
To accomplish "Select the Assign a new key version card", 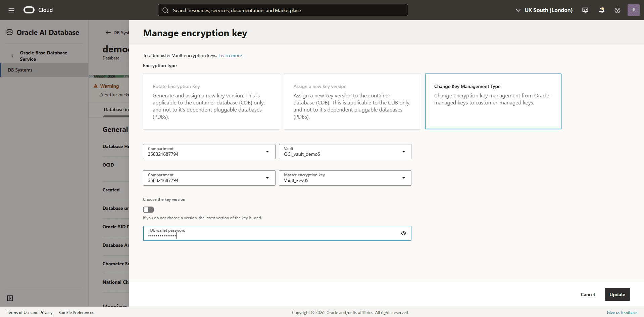I will click(x=352, y=101).
